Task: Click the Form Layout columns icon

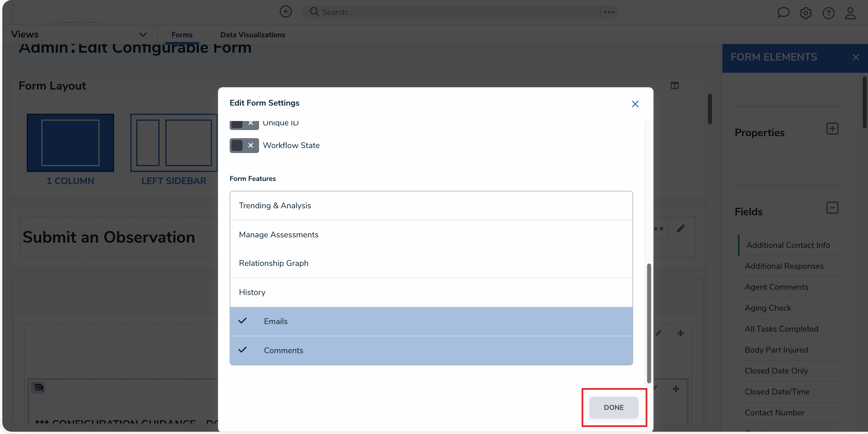Action: (x=675, y=86)
